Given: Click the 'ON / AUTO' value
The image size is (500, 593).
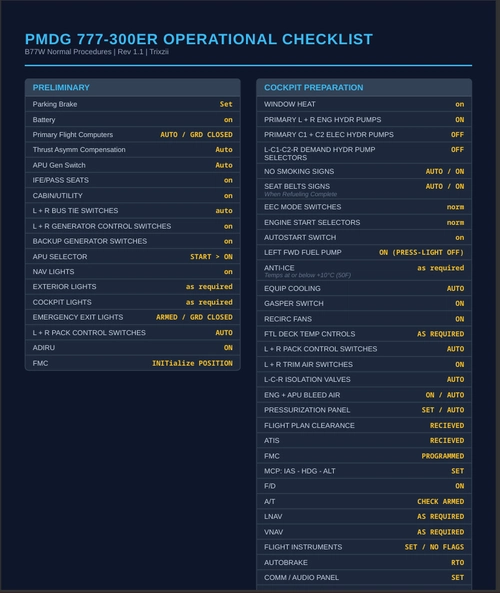Looking at the screenshot, I should point(445,395).
